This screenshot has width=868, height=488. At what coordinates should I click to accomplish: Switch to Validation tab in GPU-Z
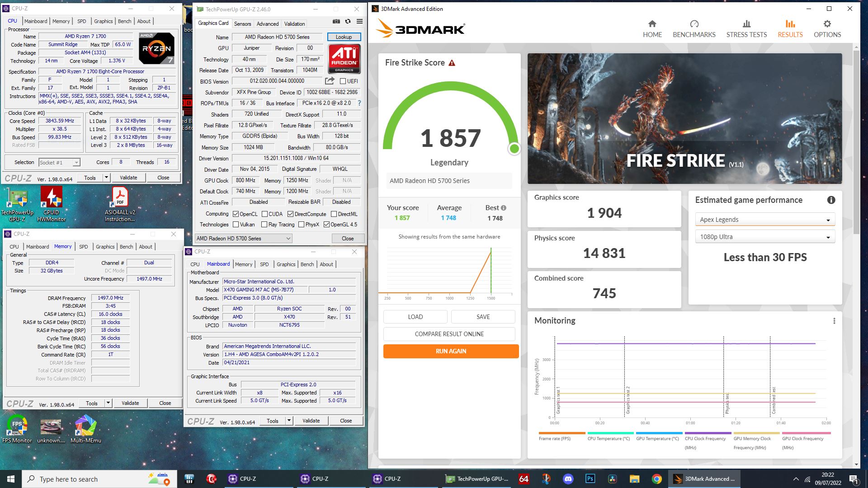pos(294,24)
